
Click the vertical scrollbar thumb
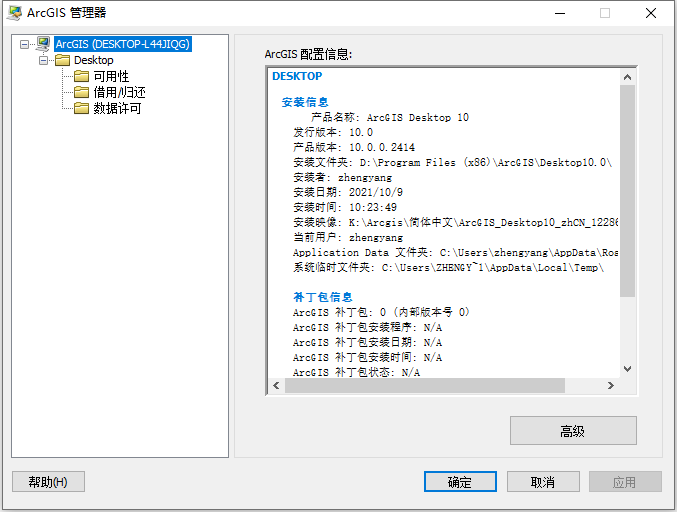pos(627,191)
